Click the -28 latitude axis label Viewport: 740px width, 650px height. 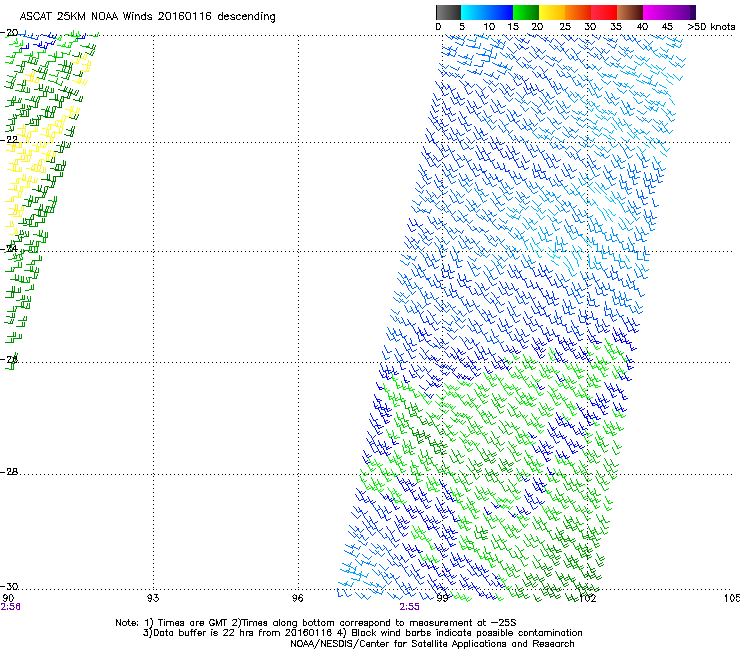pos(9,472)
